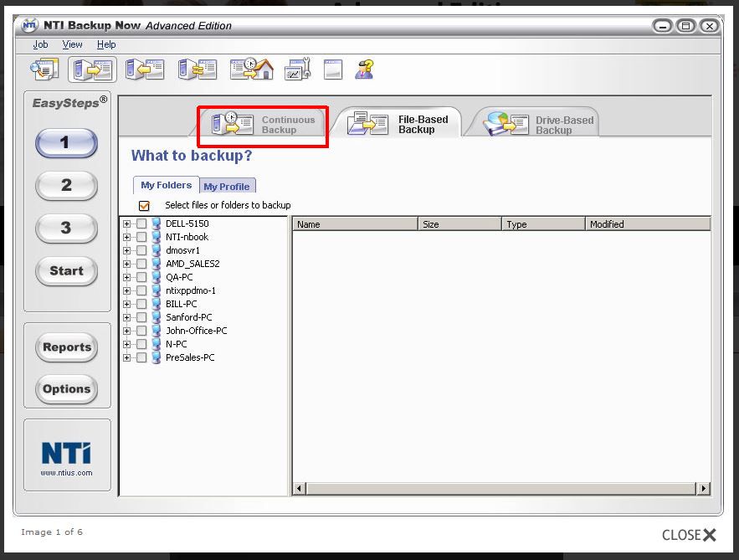Click the file list horizontal scrollbar track
Viewport: 739px width, 560px height.
pos(501,488)
